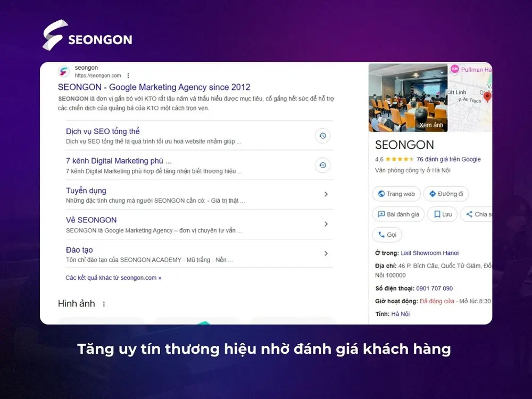Expand the Về SEONGON sitelink chevron
The image size is (532, 399).
326,224
